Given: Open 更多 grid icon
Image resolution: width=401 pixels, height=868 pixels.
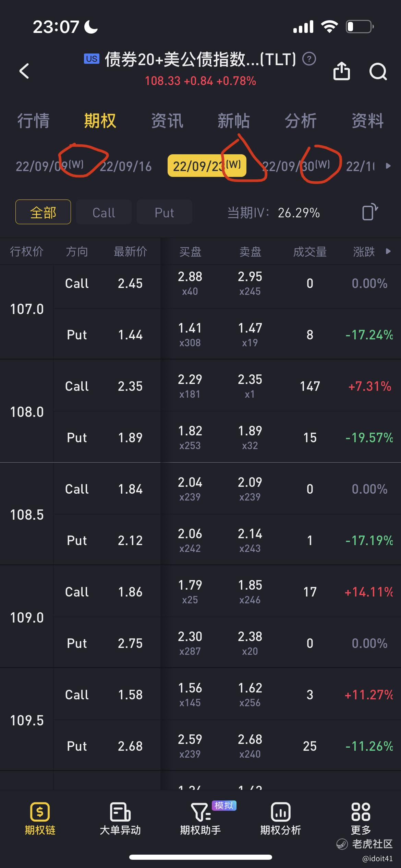Looking at the screenshot, I should (361, 819).
